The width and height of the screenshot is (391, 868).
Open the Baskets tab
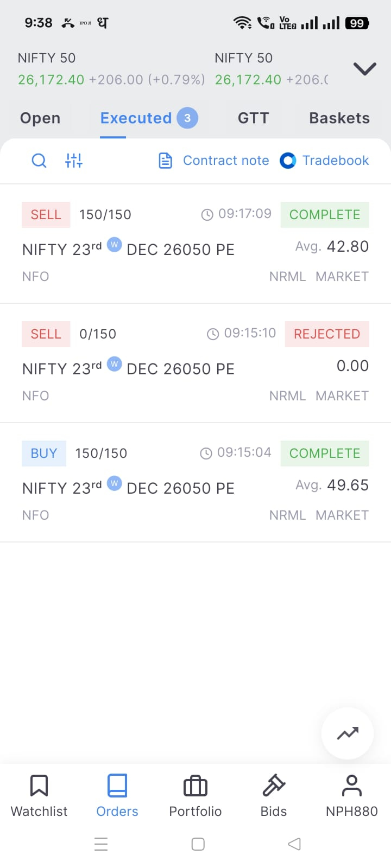pos(339,118)
